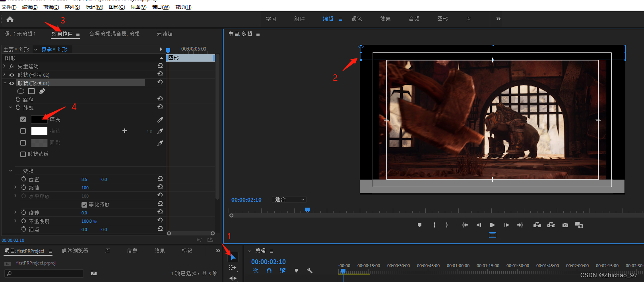
Task: Toggle insert sequences as nests
Action: click(256, 270)
